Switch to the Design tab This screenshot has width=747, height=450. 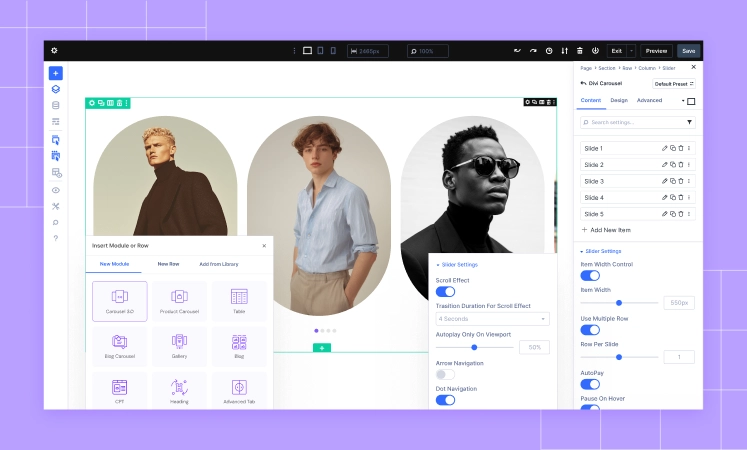pyautogui.click(x=619, y=100)
